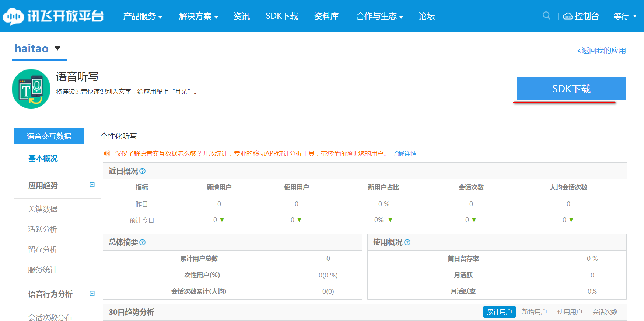Expand the 合作与生态 menu

click(379, 16)
